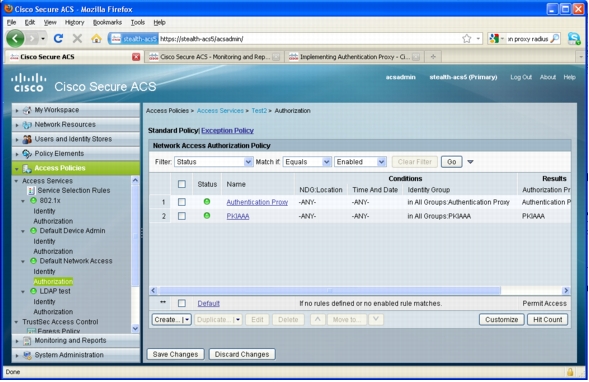
Task: Click the Policy Elements icon
Action: coord(27,154)
